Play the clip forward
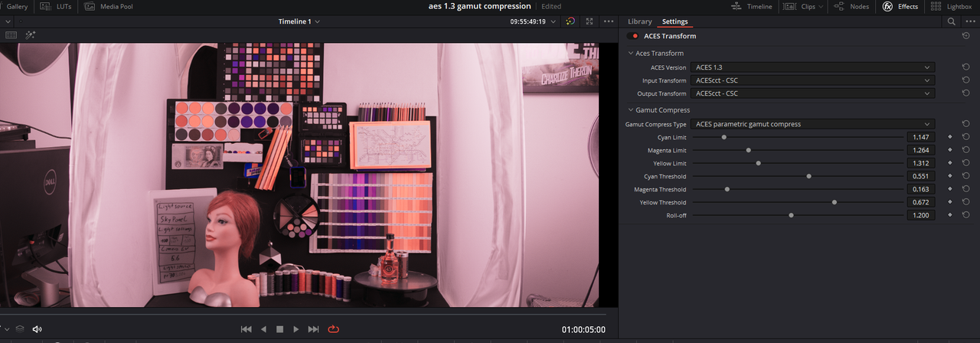The image size is (980, 343). tap(296, 329)
